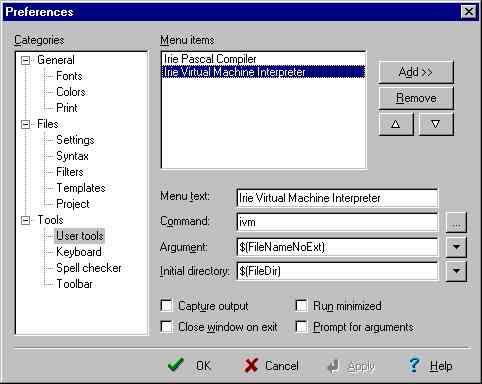
Task: Edit the Initial directory field
Action: 337,271
